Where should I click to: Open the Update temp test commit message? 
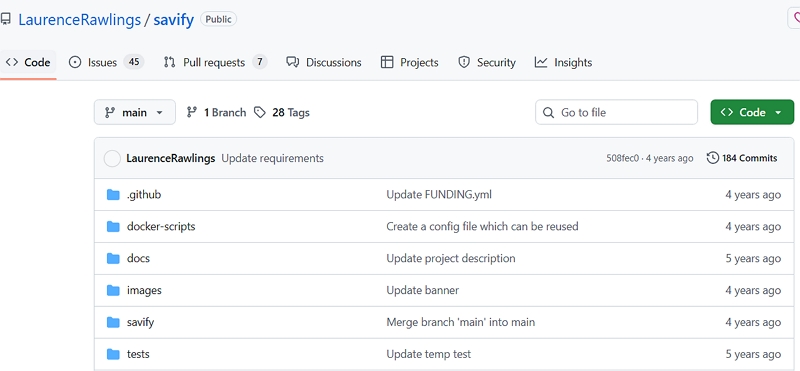coord(429,354)
